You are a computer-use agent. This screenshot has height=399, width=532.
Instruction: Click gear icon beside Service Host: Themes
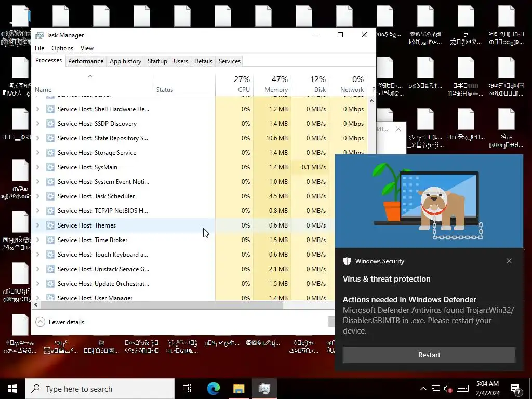pos(50,225)
